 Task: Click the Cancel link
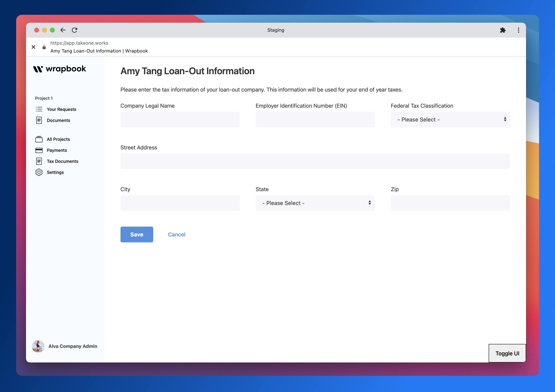[x=176, y=234]
